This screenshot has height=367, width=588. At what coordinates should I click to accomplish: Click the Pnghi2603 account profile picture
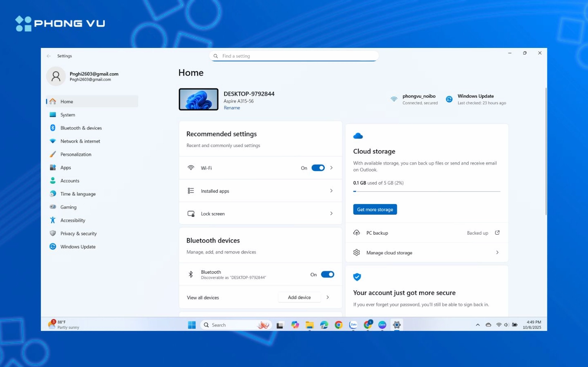click(x=56, y=76)
